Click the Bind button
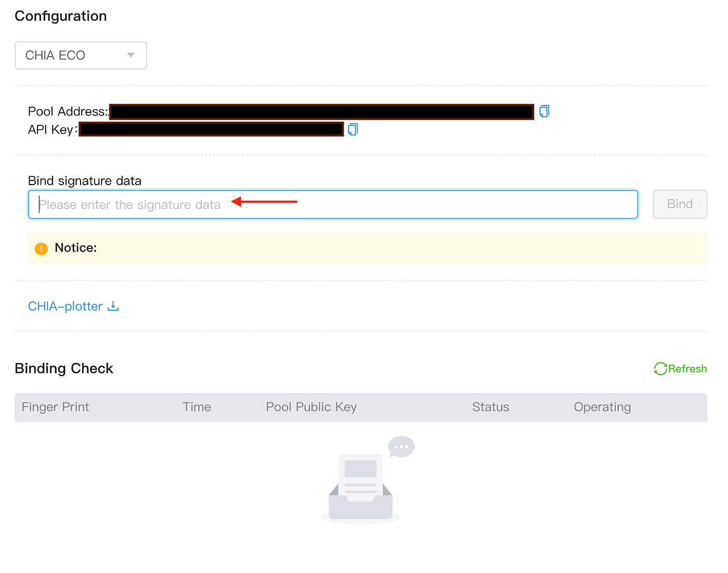728x573 pixels. pos(680,204)
